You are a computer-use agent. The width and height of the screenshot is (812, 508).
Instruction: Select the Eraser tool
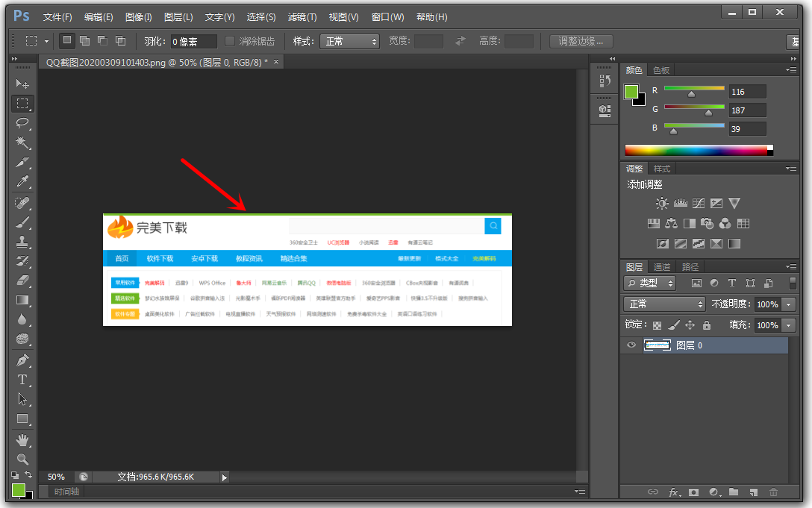pyautogui.click(x=22, y=280)
